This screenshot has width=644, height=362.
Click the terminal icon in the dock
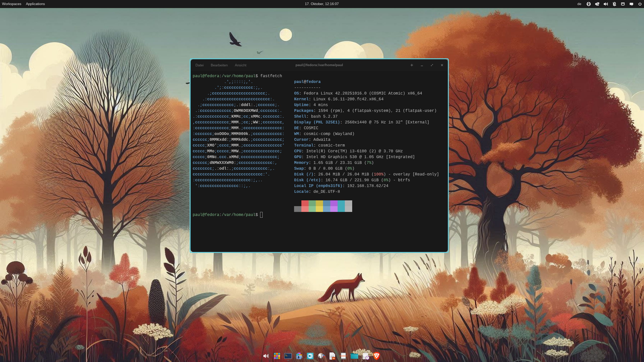[288, 356]
